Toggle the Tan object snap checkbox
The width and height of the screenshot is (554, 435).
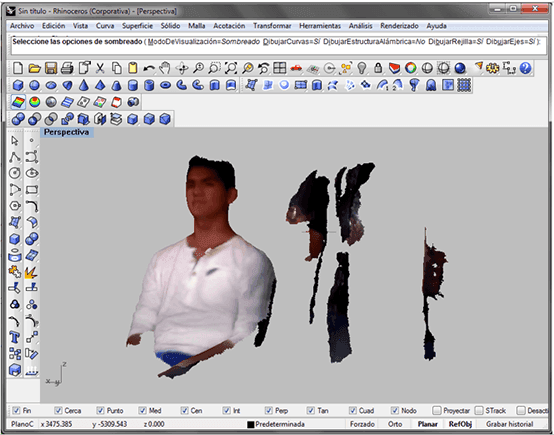coord(311,411)
